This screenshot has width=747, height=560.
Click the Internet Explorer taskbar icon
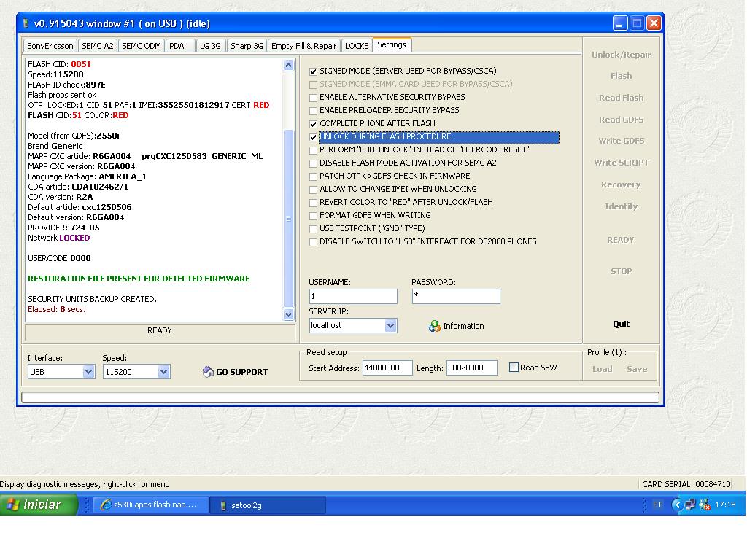click(x=106, y=505)
